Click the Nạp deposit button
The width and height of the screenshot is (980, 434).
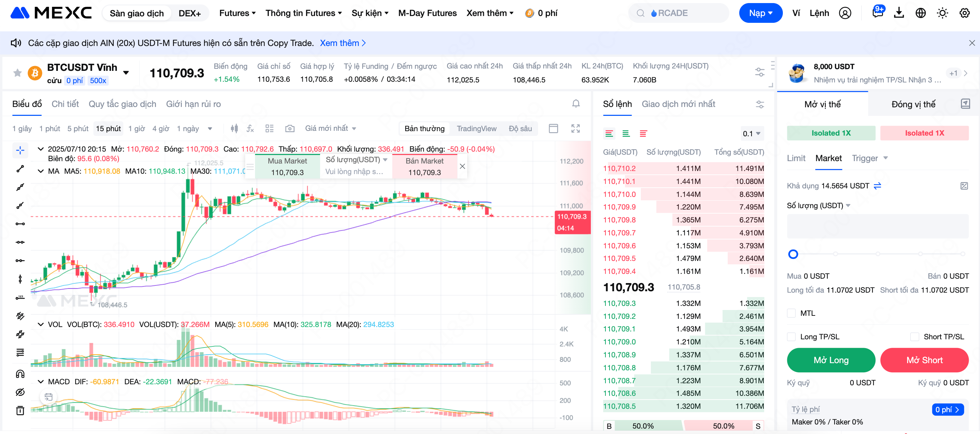click(760, 13)
